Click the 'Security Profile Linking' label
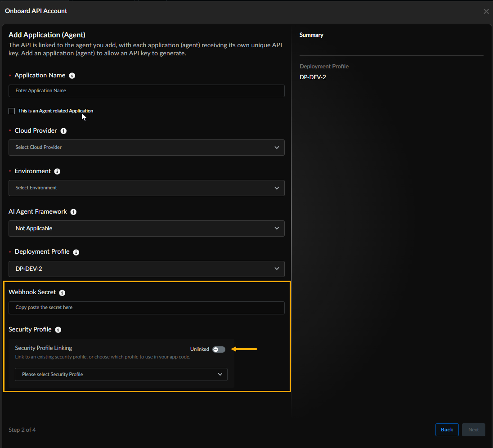Screen dimensions: 493x448 click(43, 348)
